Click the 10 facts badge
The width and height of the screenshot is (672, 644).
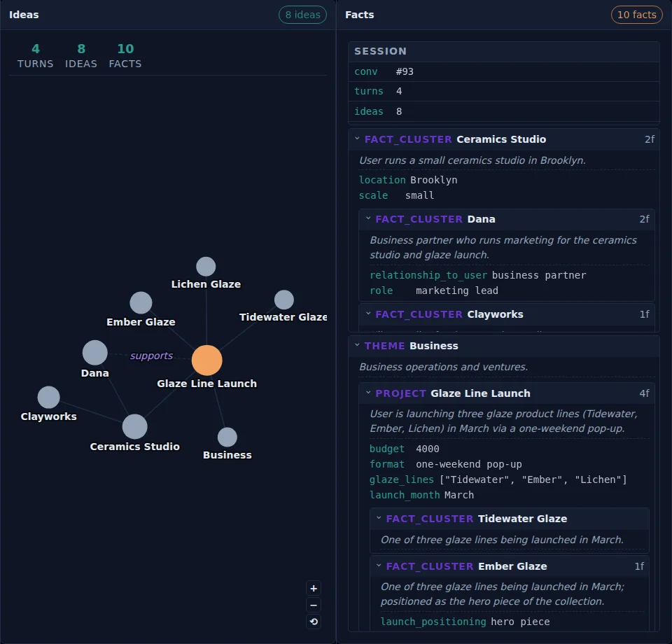point(637,15)
